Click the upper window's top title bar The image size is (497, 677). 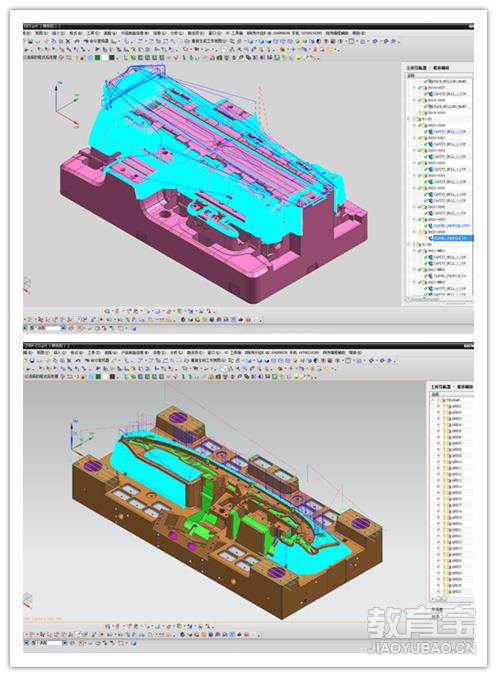tap(248, 26)
